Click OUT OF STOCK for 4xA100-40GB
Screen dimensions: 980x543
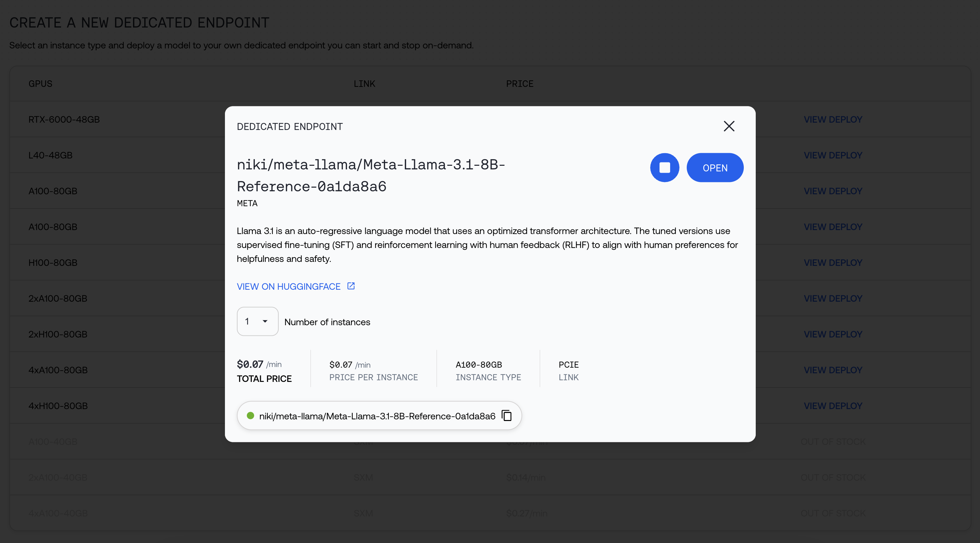click(833, 513)
